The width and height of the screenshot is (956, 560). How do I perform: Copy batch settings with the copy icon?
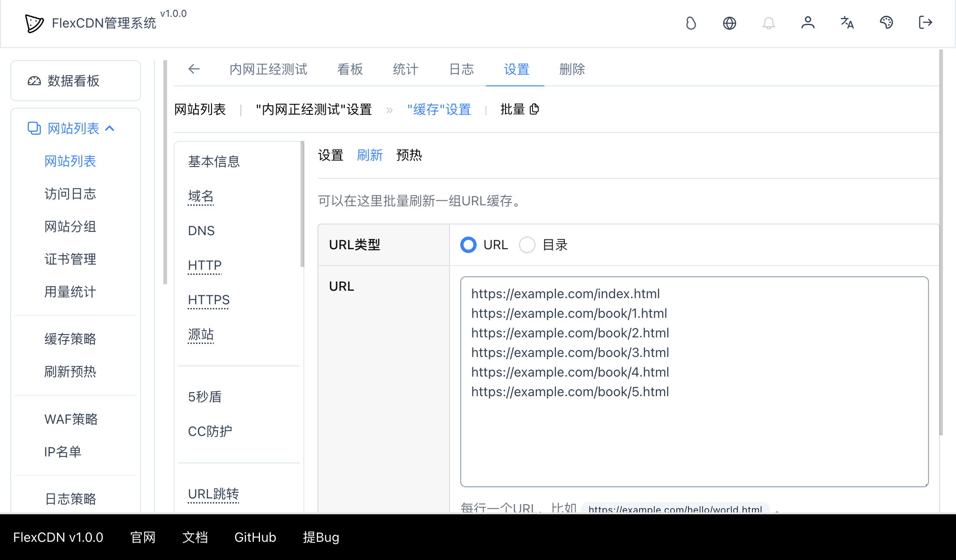click(534, 109)
